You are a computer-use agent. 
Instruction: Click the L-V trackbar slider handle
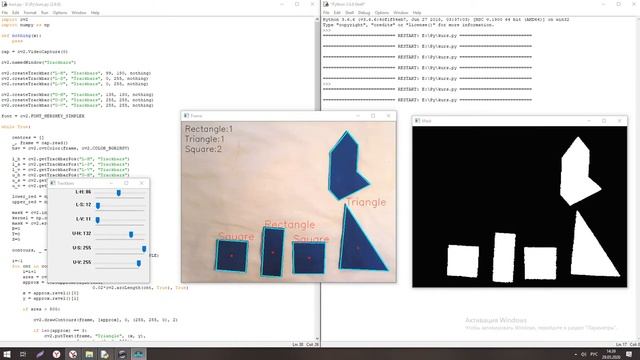tap(98, 220)
